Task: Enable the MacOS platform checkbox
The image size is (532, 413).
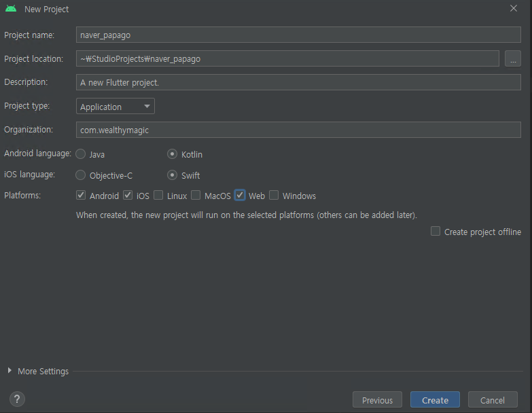Action: [196, 196]
